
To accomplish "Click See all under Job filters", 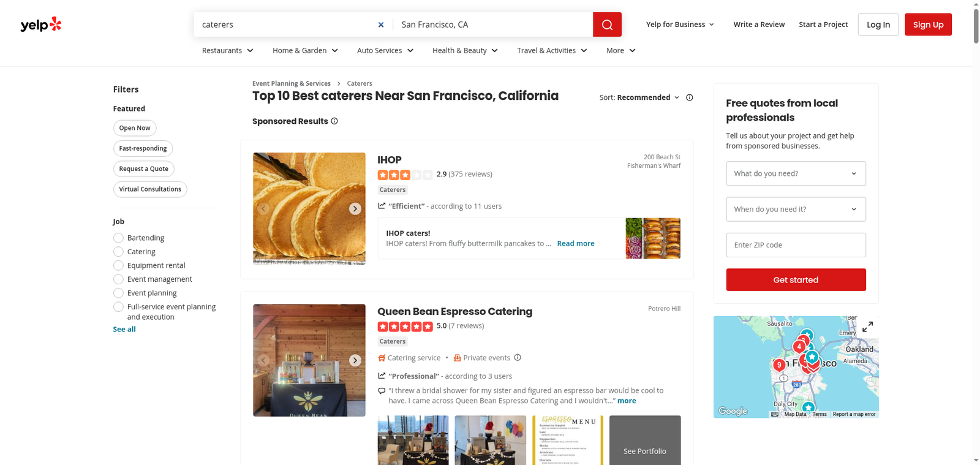I will pyautogui.click(x=124, y=329).
